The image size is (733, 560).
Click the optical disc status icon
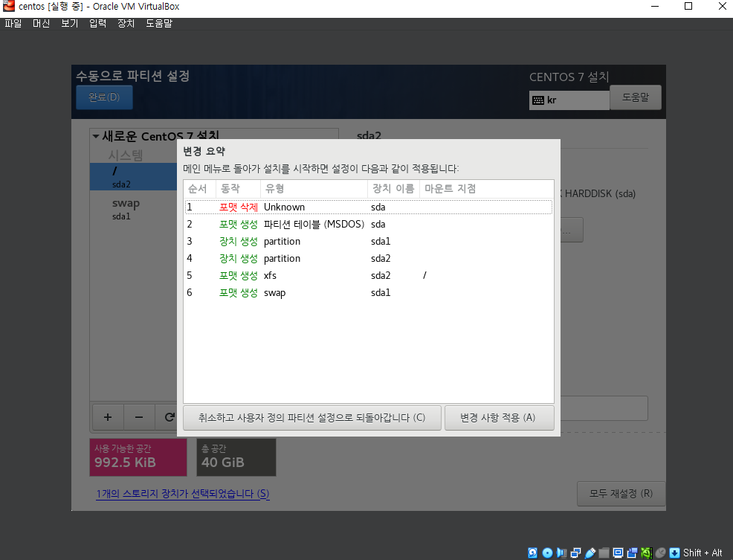pos(547,553)
